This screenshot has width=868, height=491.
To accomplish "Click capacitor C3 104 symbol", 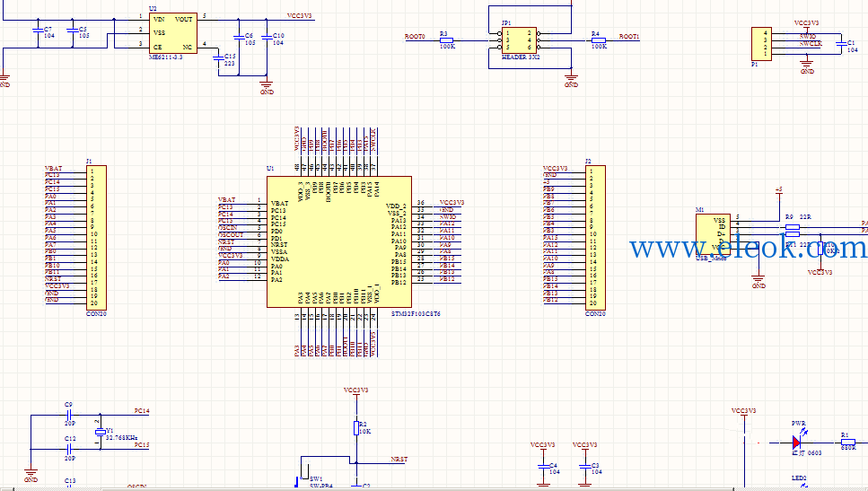I will 585,467.
